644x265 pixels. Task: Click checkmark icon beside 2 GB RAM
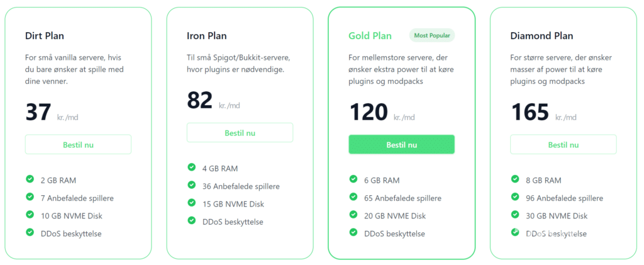(x=30, y=179)
